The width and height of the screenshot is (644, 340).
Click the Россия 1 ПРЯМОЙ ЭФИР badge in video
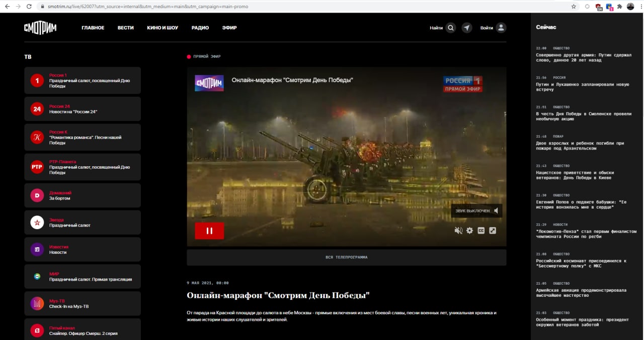tap(463, 84)
